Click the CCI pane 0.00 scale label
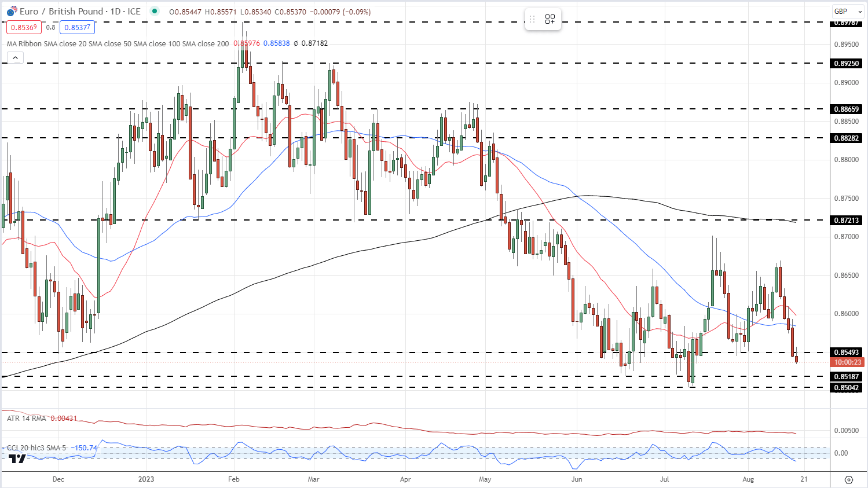This screenshot has width=868, height=488. tap(841, 453)
